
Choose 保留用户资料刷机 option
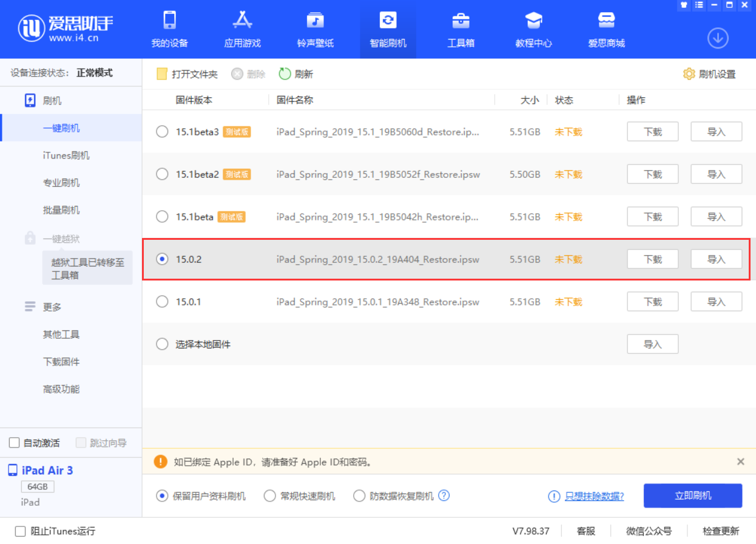coord(162,496)
